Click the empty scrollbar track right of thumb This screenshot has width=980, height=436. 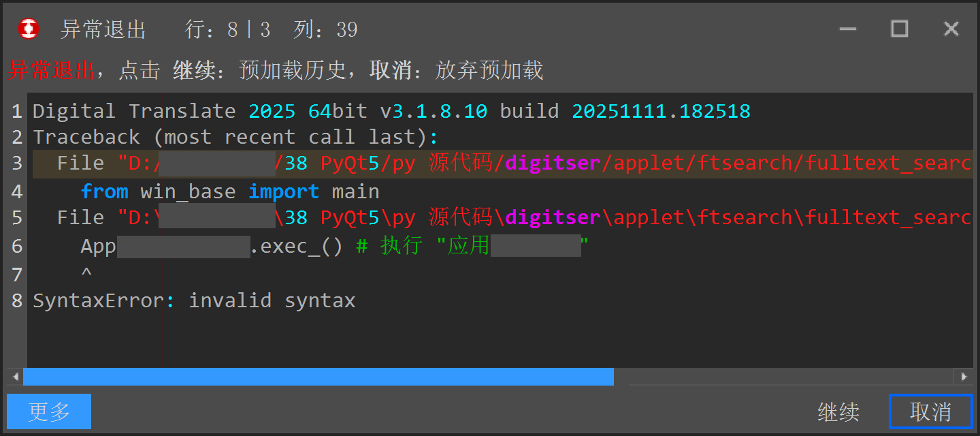point(783,377)
